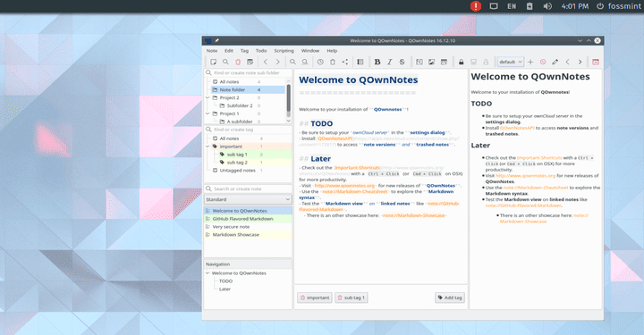Apply strikethrough formatting
The height and width of the screenshot is (335, 644).
point(402,62)
